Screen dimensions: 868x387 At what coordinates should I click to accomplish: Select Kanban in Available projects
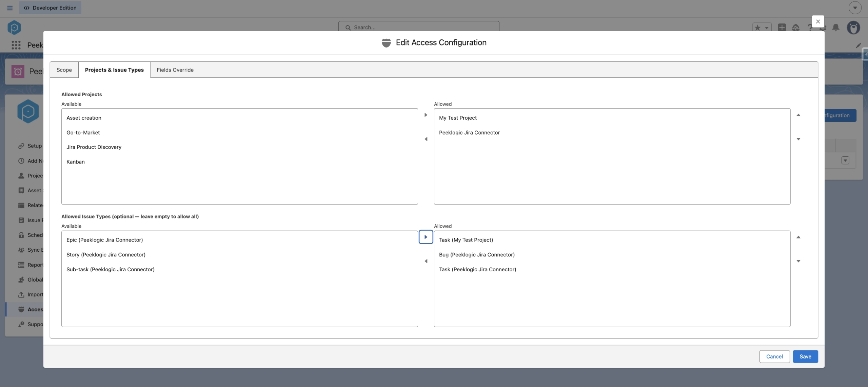[x=239, y=162]
